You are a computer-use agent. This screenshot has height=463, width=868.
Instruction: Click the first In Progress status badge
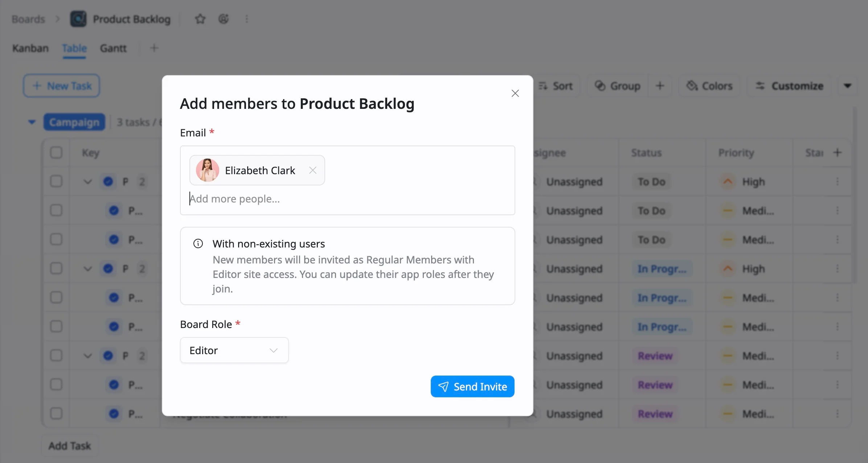pyautogui.click(x=662, y=269)
